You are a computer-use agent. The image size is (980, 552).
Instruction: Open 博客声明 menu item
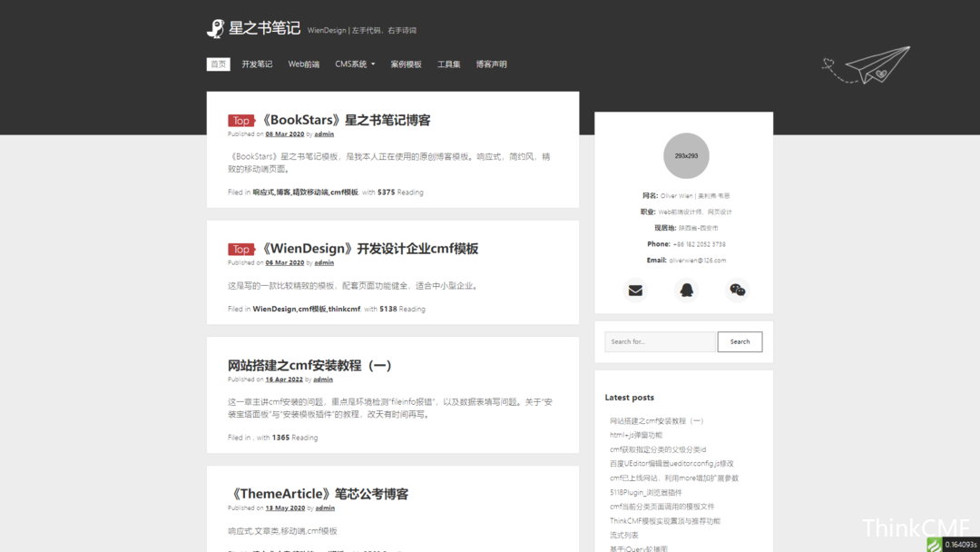(491, 64)
